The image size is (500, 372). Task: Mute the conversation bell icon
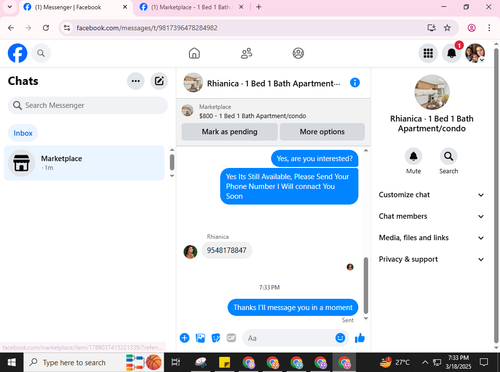[413, 156]
